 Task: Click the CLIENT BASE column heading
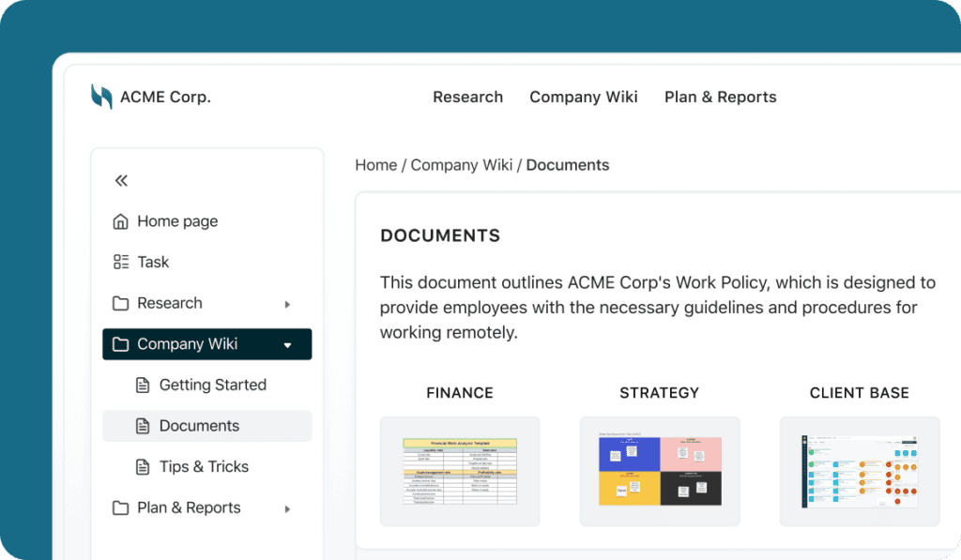860,393
